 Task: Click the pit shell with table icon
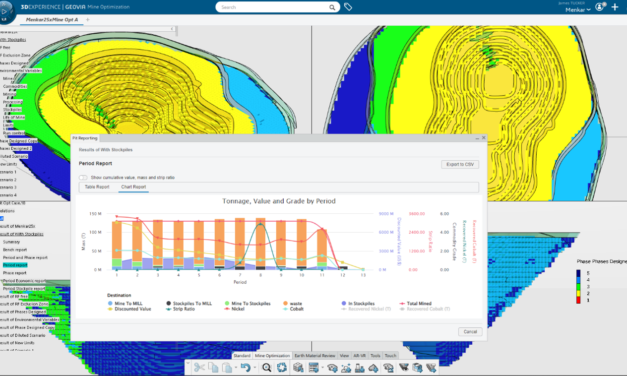pos(388,367)
